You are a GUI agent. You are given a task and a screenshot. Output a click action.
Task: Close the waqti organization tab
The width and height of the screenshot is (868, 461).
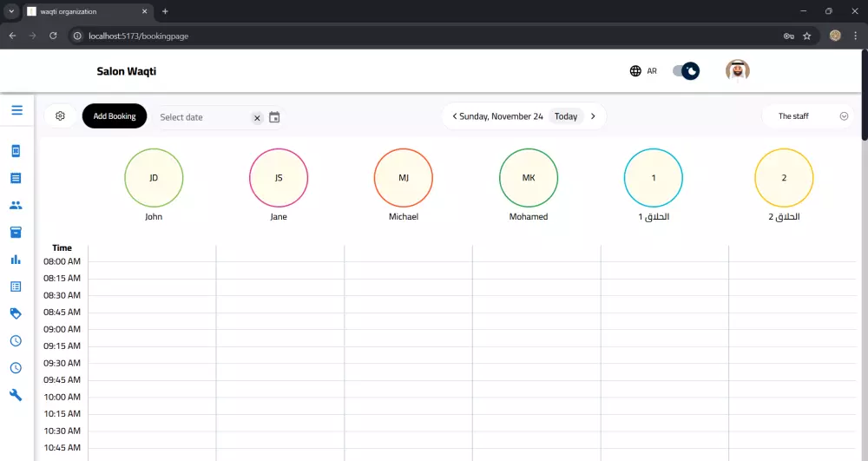pos(144,11)
